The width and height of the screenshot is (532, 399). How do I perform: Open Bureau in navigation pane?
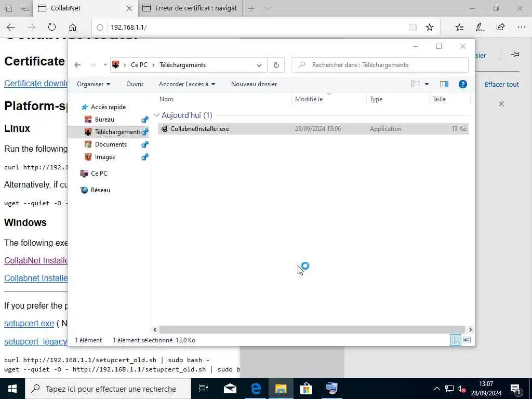(x=104, y=119)
